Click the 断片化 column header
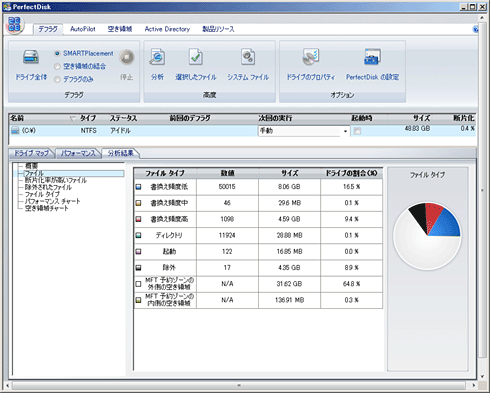 pyautogui.click(x=464, y=118)
